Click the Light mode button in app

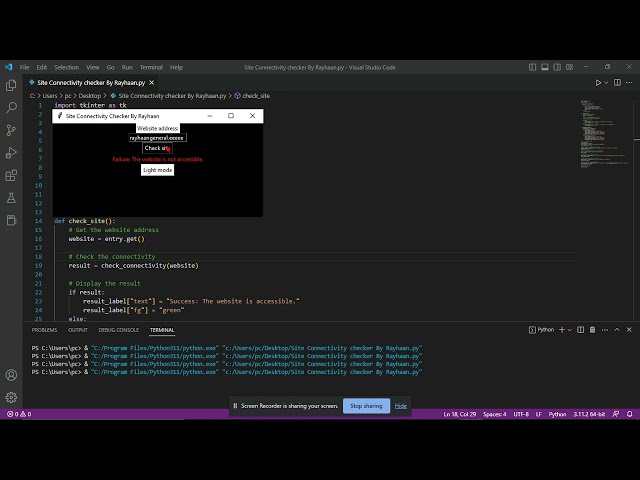(x=158, y=170)
